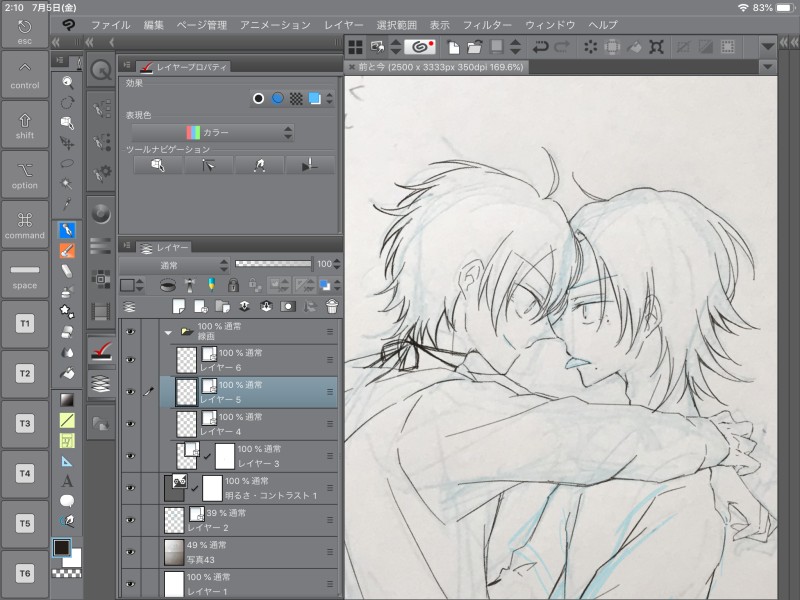This screenshot has width=800, height=600.
Task: Click the New file page icon
Action: point(453,47)
